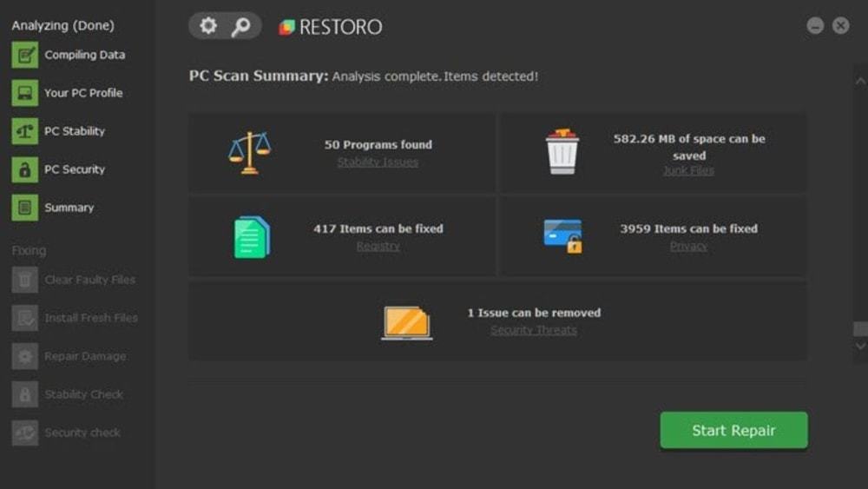Select the Your PC Profile icon
The image size is (868, 489).
25,93
